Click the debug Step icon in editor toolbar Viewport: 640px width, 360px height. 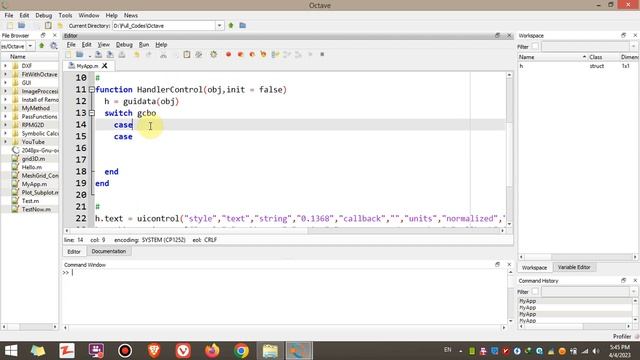275,54
